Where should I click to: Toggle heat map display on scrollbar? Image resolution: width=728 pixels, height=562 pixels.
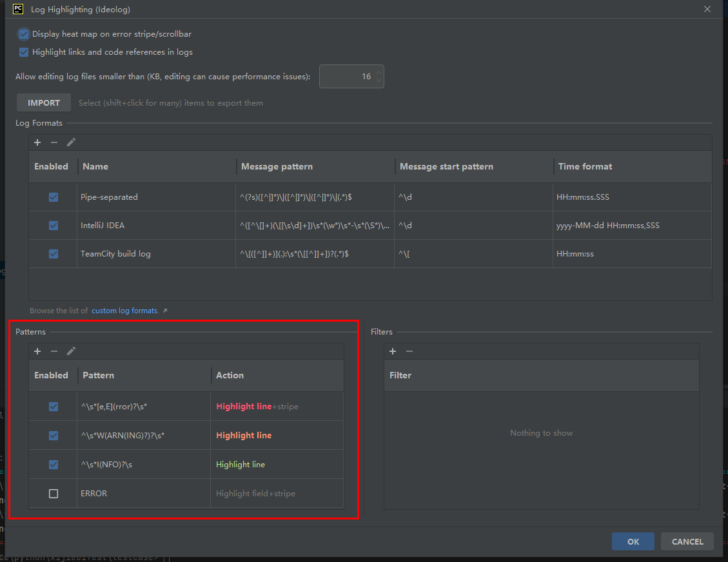coord(24,34)
